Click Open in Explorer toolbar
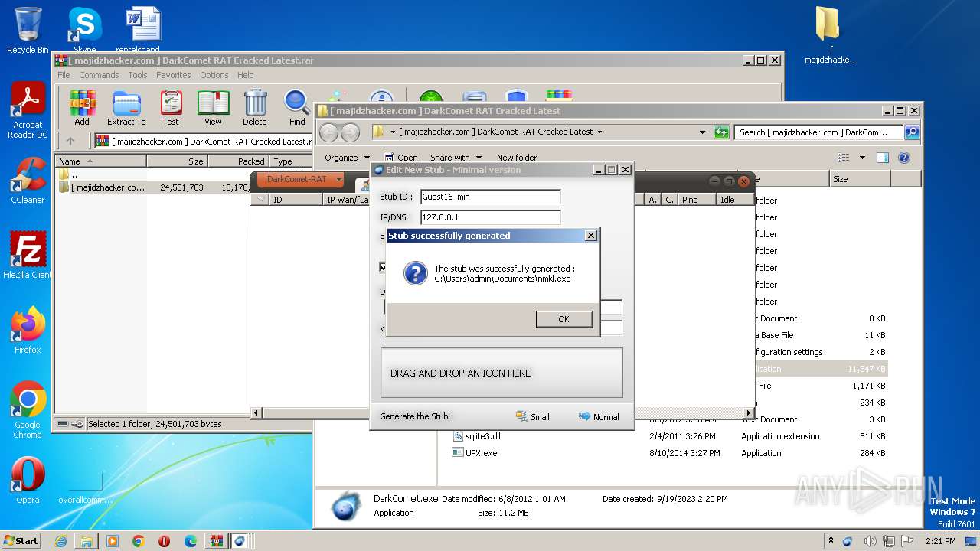The height and width of the screenshot is (551, 980). 400,158
